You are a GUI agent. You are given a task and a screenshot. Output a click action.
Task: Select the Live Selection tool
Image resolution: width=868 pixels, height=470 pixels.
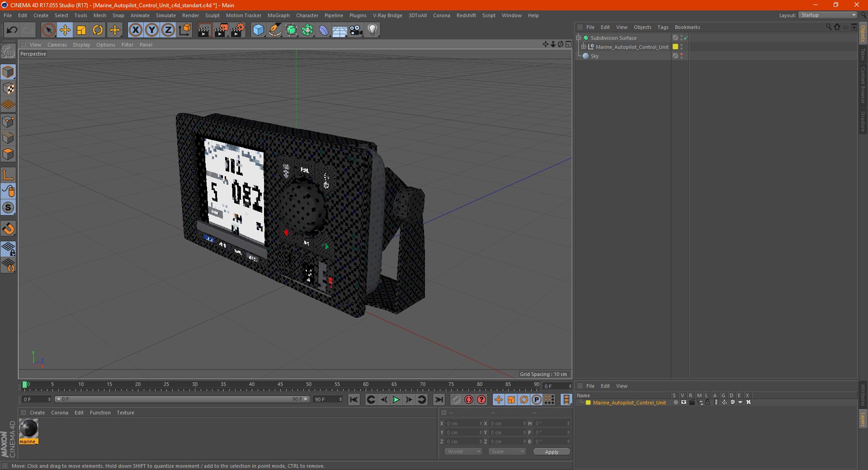(48, 30)
